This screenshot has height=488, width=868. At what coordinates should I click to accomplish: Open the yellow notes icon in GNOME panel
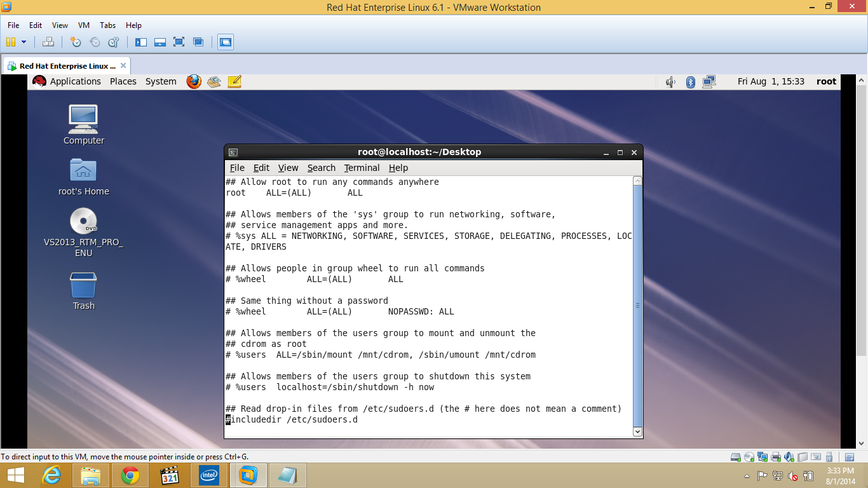[234, 81]
